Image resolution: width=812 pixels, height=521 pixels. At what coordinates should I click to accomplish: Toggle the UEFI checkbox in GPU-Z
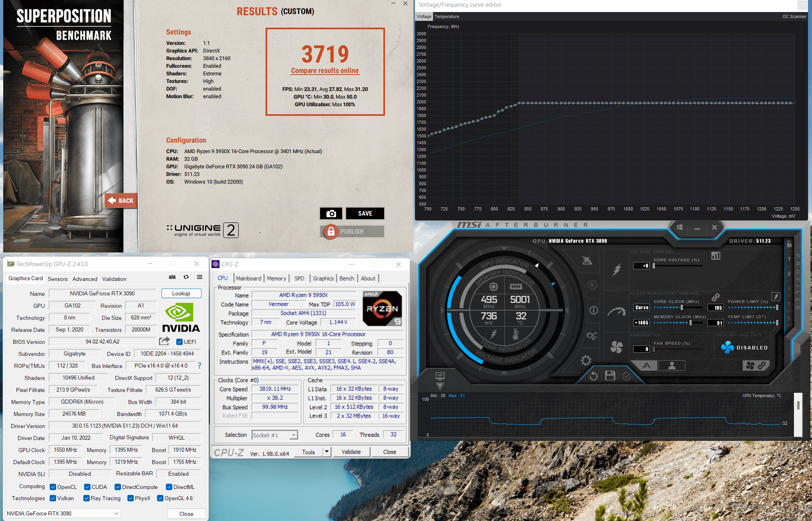(179, 342)
